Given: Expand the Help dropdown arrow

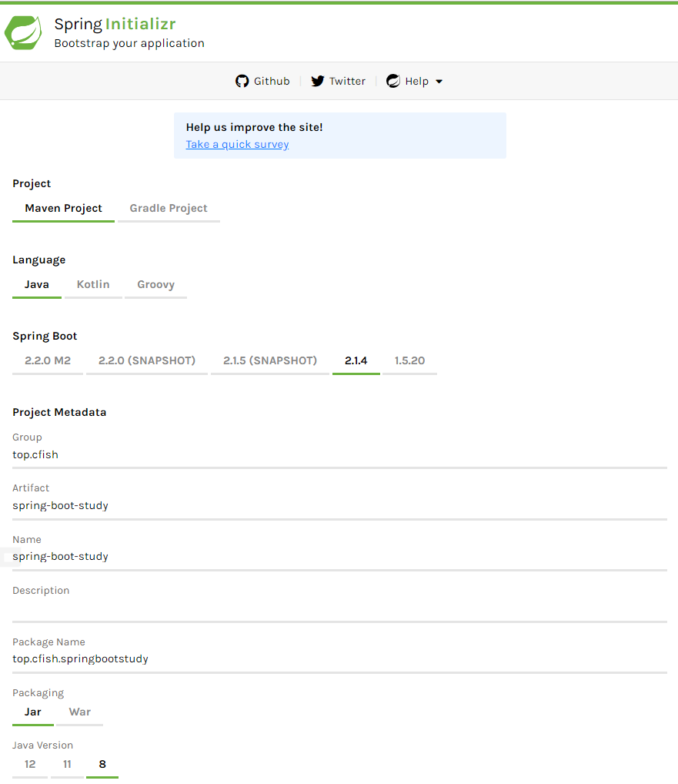Looking at the screenshot, I should click(x=439, y=82).
